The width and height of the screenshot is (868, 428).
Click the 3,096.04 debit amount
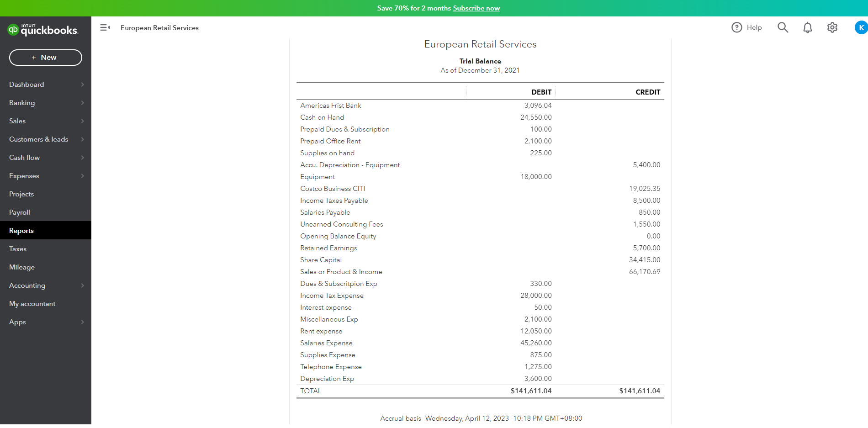(x=538, y=106)
